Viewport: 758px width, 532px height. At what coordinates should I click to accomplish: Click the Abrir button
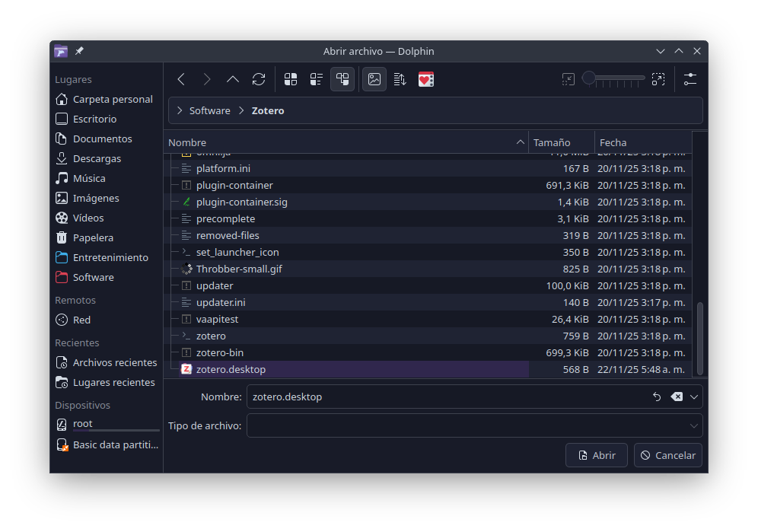tap(597, 456)
